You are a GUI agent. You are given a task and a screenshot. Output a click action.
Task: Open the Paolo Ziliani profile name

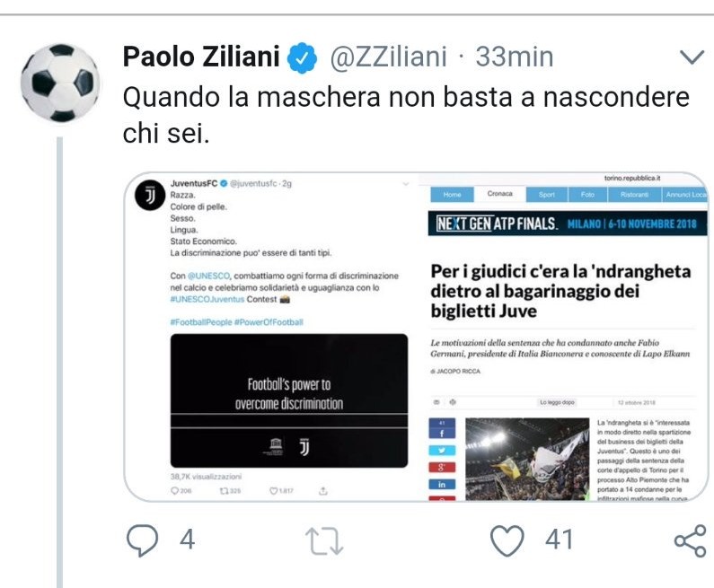[x=201, y=57]
